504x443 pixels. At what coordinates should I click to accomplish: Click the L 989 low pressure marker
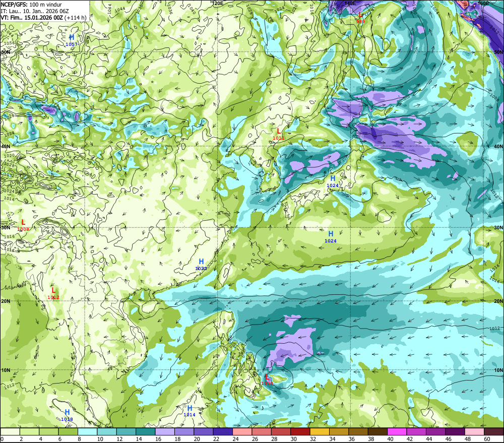coord(360,18)
